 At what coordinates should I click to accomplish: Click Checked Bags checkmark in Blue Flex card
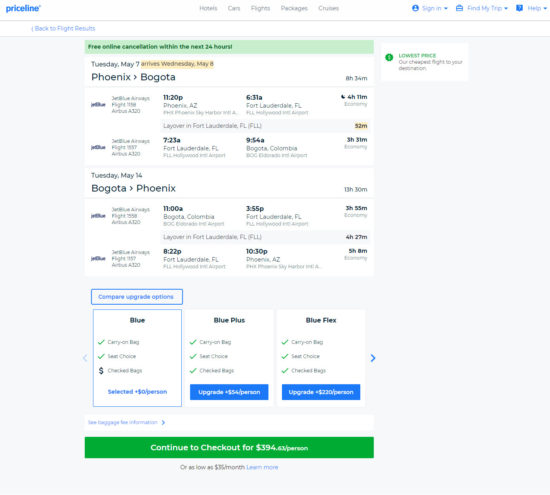coord(285,370)
